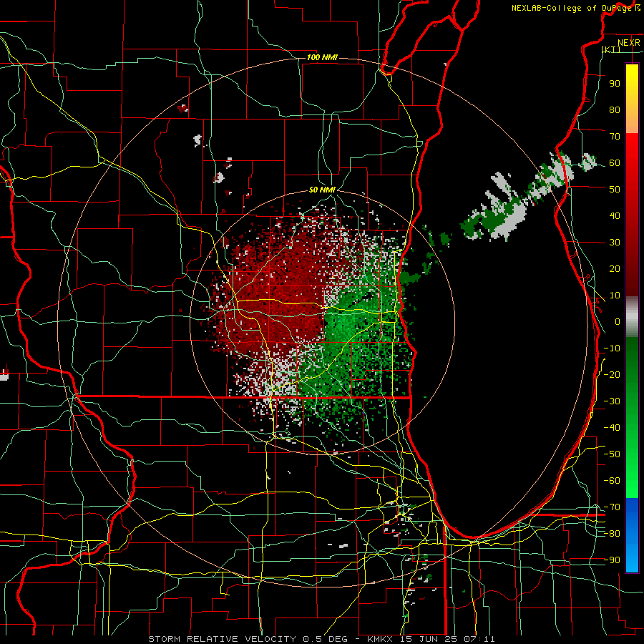Click the 07:11 timestamp text

coord(479,639)
